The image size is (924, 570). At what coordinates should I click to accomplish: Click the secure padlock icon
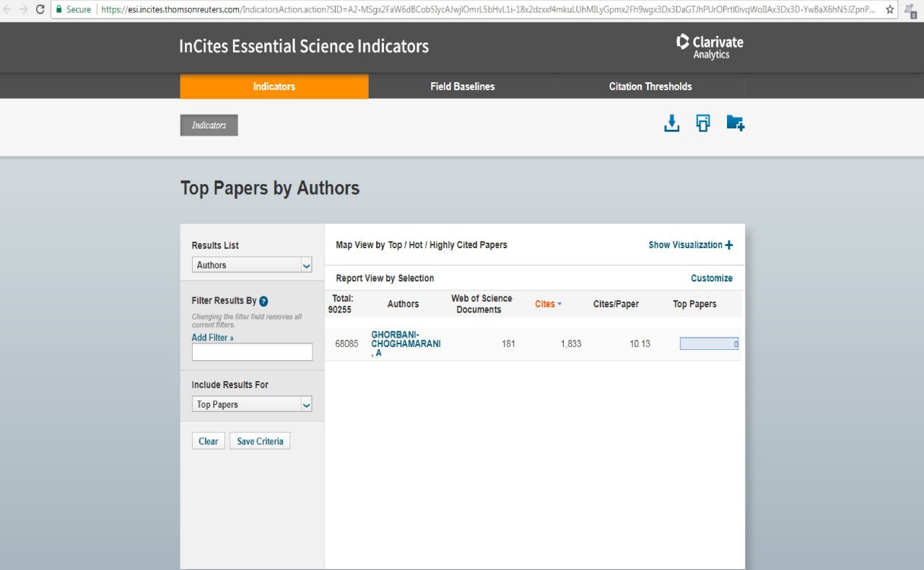point(59,9)
